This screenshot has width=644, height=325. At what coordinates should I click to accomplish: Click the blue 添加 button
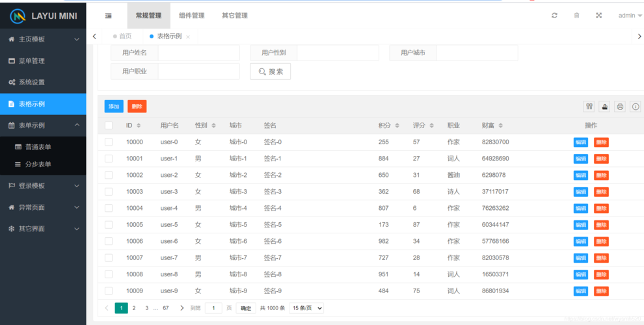114,107
